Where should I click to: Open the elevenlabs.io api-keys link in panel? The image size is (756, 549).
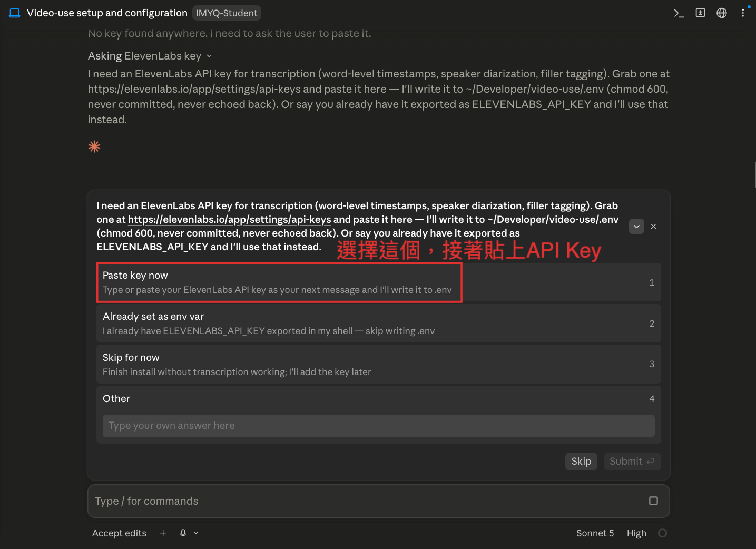[x=229, y=220]
